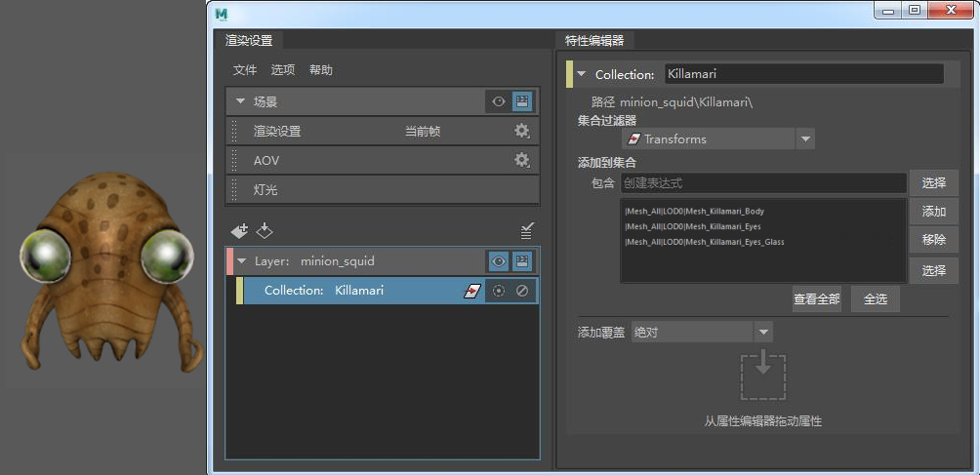
Task: Select the Killamari collection row
Action: pyautogui.click(x=387, y=291)
